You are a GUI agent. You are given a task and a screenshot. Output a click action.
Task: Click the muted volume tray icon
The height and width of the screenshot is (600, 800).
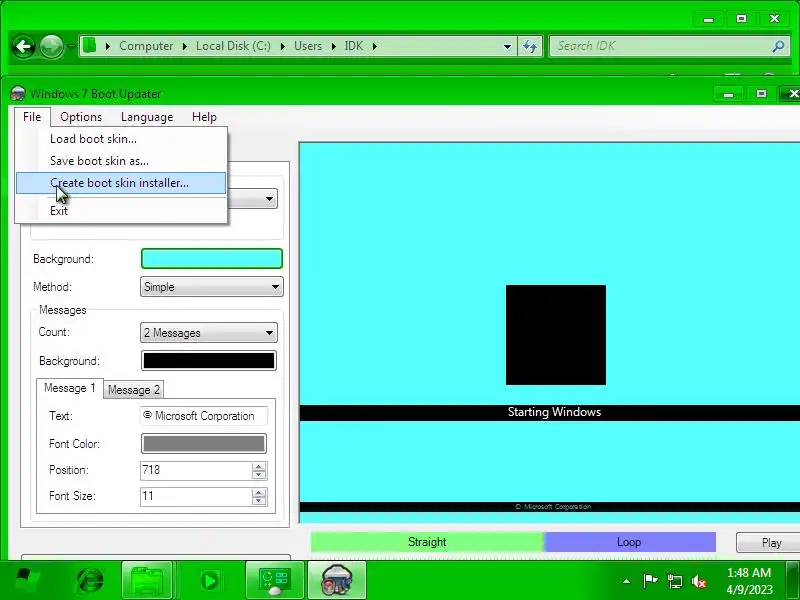tap(699, 581)
